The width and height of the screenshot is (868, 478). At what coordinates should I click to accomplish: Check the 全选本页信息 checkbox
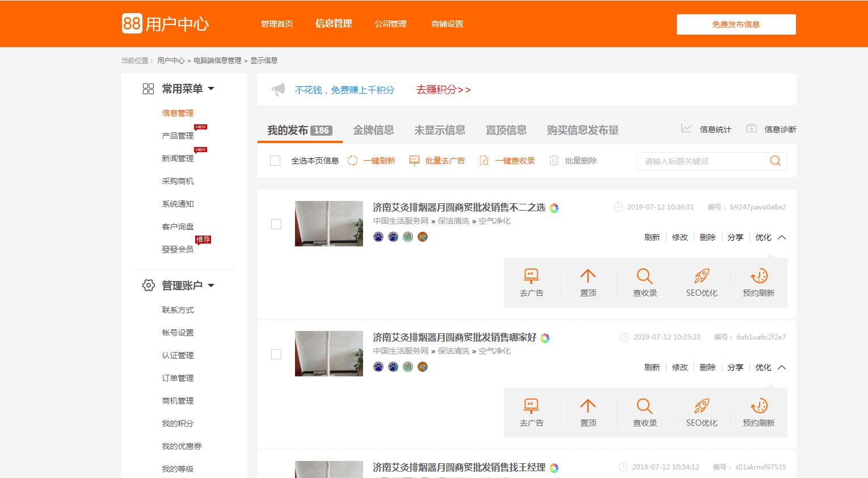tap(275, 161)
